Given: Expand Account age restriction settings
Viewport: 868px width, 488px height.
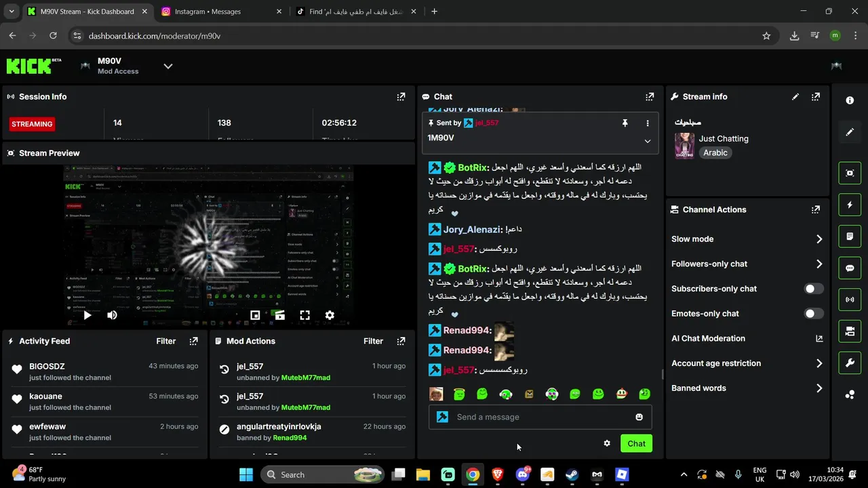Looking at the screenshot, I should pos(747,363).
